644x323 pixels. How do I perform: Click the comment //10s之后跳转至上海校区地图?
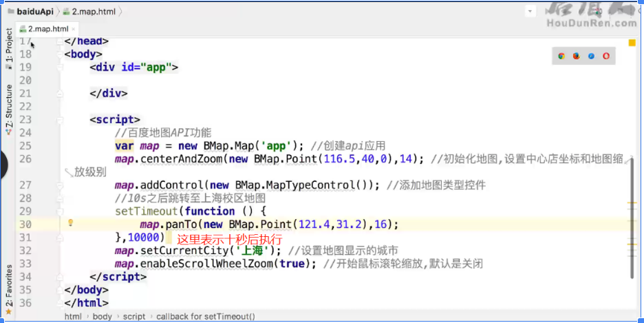tap(190, 198)
